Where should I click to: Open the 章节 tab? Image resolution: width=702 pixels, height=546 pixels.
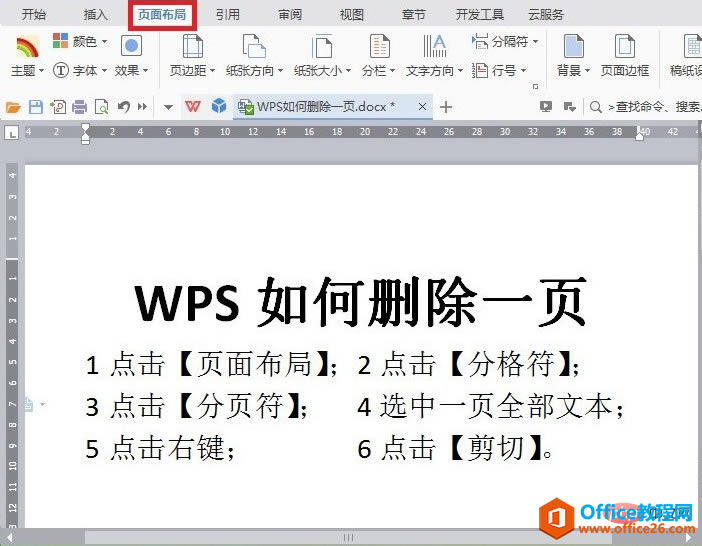click(413, 14)
